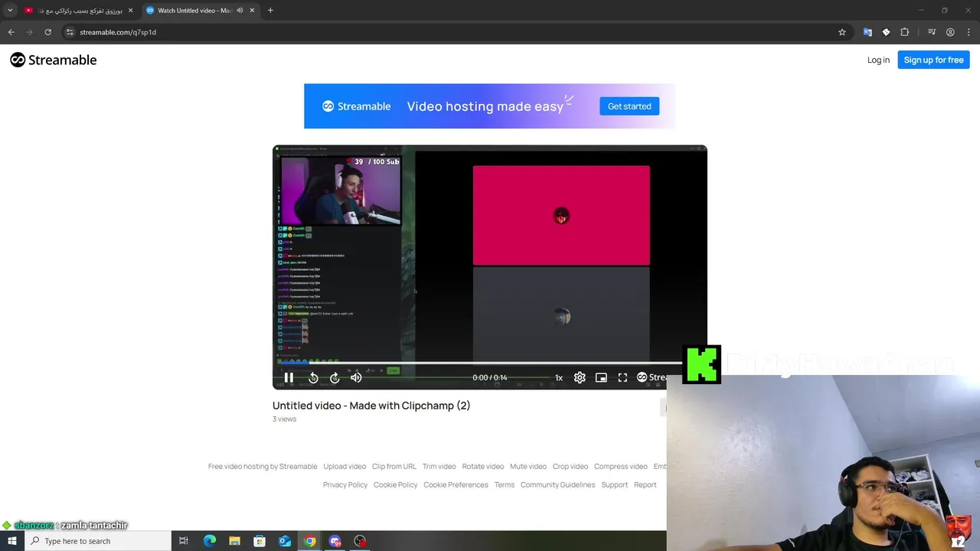Open the Compress video link

pos(621,466)
